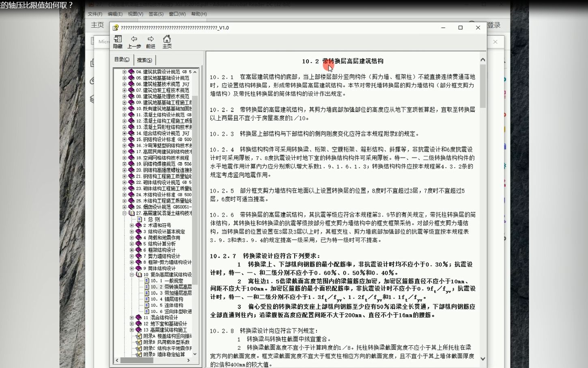
Task: Click the 前进 (Forward) arrow icon
Action: tap(151, 39)
